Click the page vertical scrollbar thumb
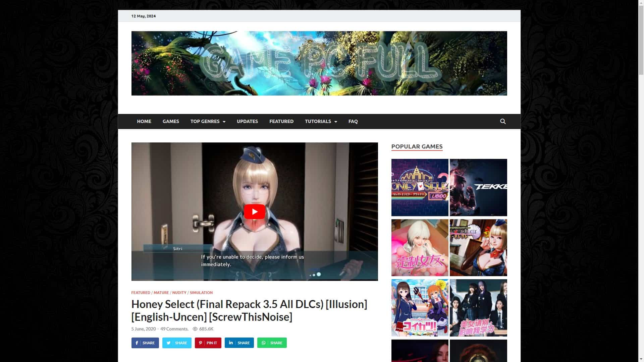644x362 pixels. click(x=641, y=40)
